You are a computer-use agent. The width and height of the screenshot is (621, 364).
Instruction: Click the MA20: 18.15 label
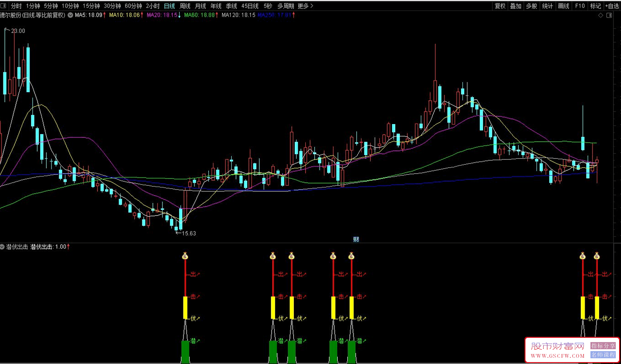click(161, 15)
